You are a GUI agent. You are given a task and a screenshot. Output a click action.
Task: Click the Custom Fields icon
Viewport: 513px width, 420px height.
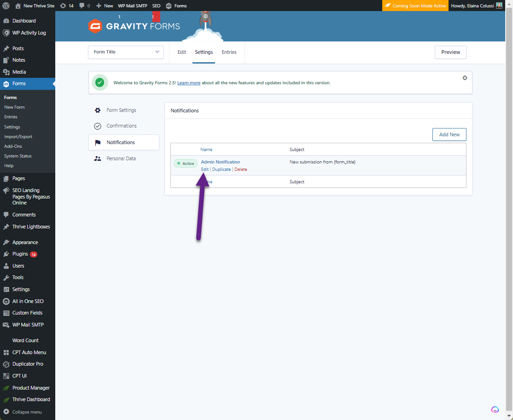(x=6, y=313)
